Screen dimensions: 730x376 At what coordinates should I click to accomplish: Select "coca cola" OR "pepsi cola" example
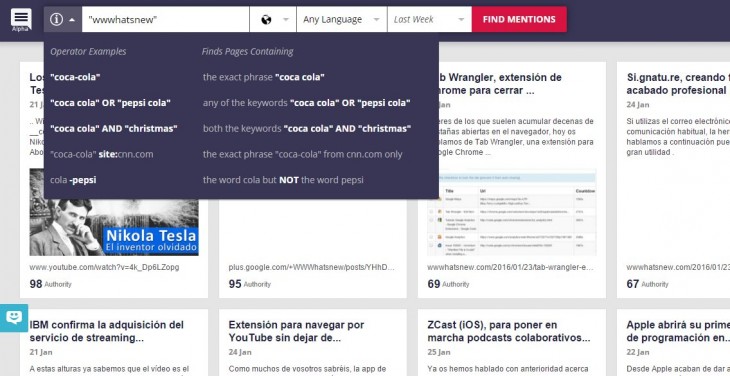pos(111,103)
